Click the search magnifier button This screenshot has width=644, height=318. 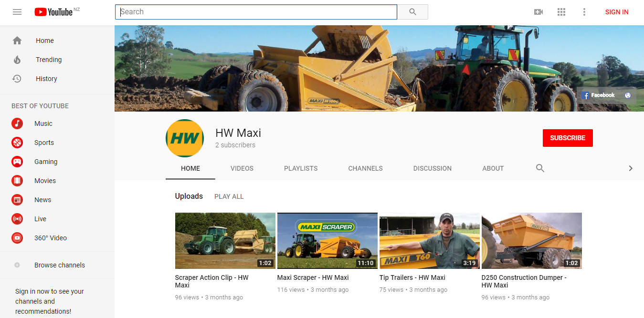pyautogui.click(x=413, y=12)
